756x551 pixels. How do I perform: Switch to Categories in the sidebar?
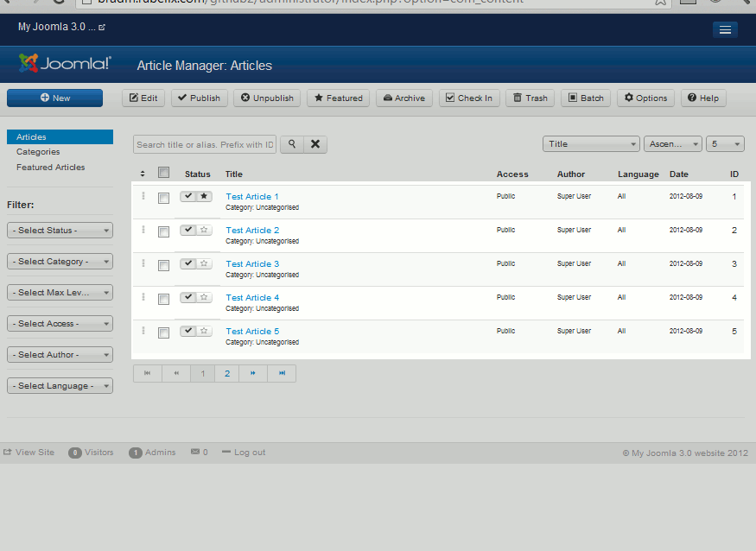(x=38, y=152)
